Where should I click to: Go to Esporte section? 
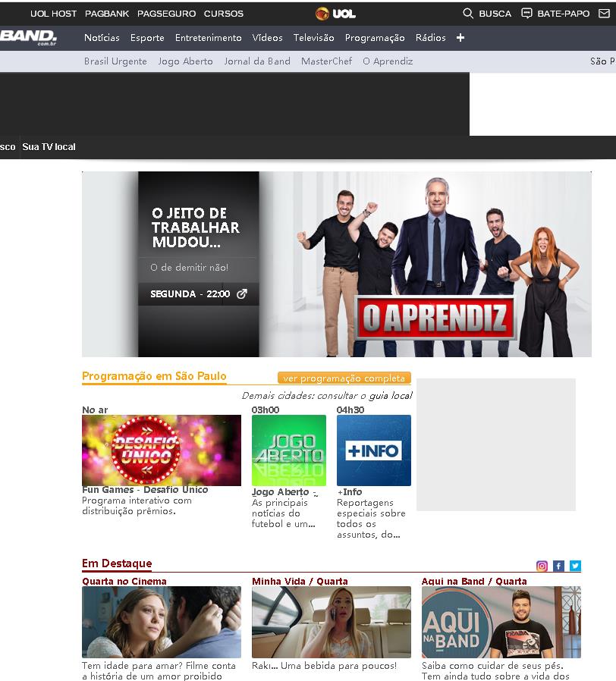147,38
